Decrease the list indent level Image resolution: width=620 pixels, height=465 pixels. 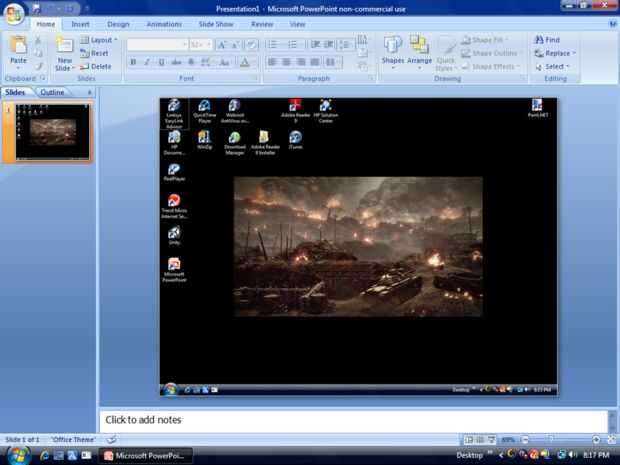coord(315,44)
